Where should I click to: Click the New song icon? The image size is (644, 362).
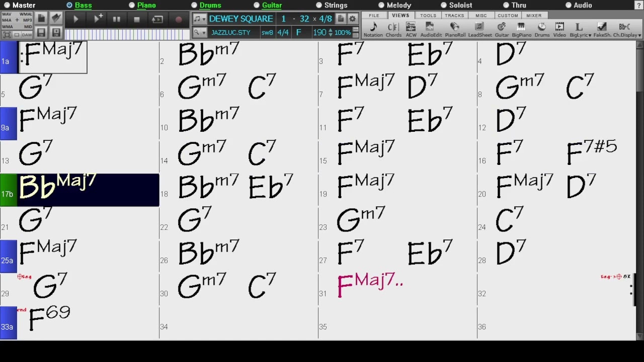tap(42, 19)
